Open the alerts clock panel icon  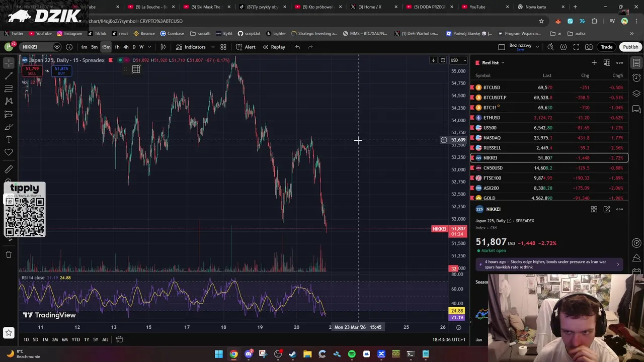pyautogui.click(x=636, y=78)
